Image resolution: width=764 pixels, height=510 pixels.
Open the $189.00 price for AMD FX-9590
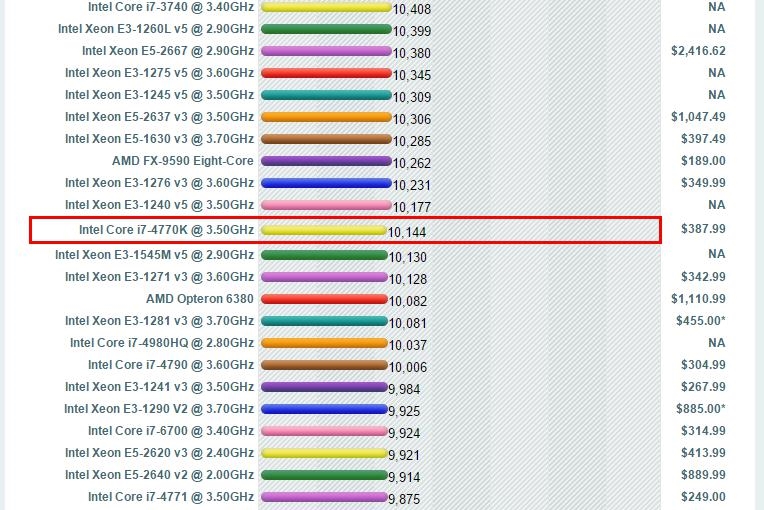click(x=703, y=161)
